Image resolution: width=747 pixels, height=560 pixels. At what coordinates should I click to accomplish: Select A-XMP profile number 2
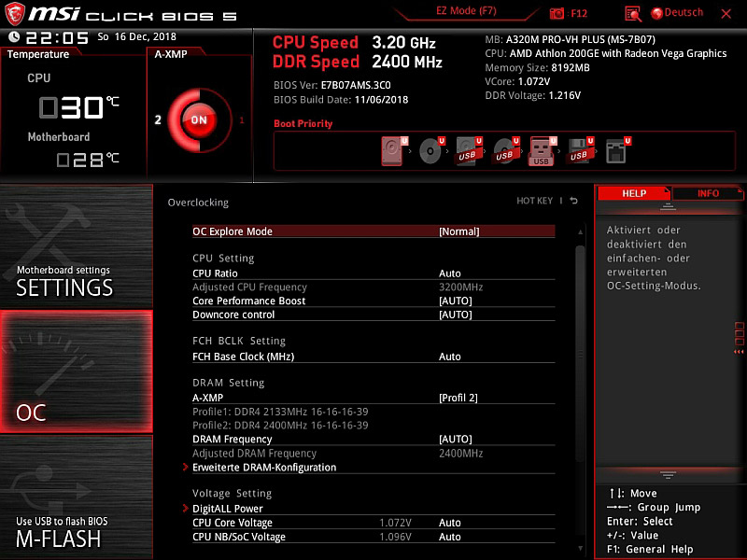[x=158, y=120]
